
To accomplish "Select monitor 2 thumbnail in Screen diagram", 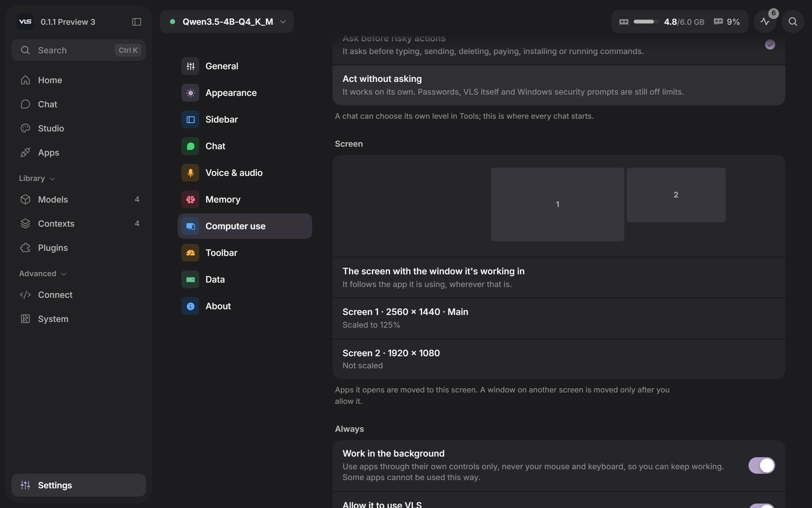I will point(676,195).
